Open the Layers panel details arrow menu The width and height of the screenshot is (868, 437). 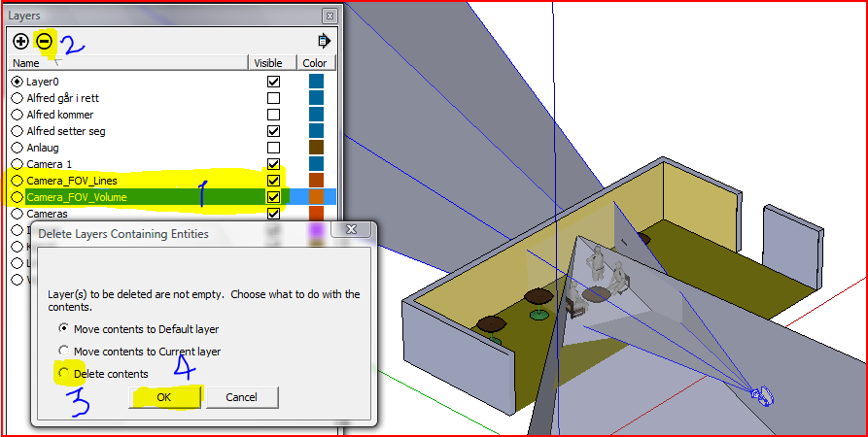(x=324, y=41)
